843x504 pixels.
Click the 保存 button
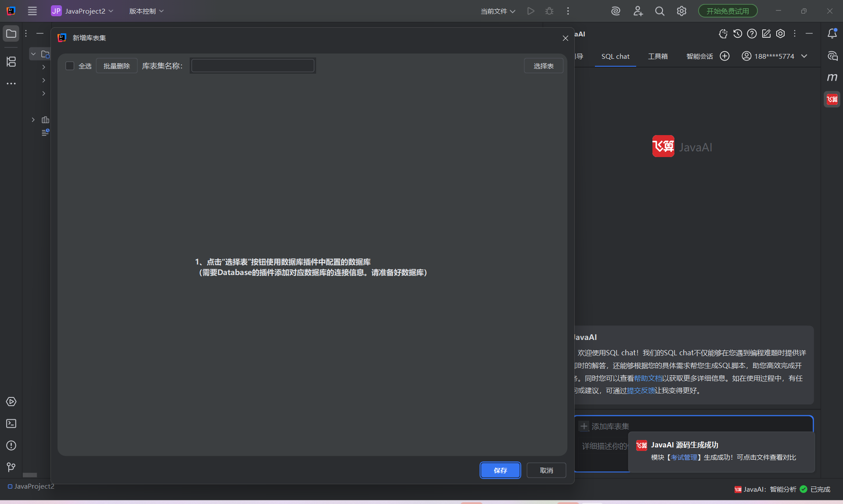[500, 470]
